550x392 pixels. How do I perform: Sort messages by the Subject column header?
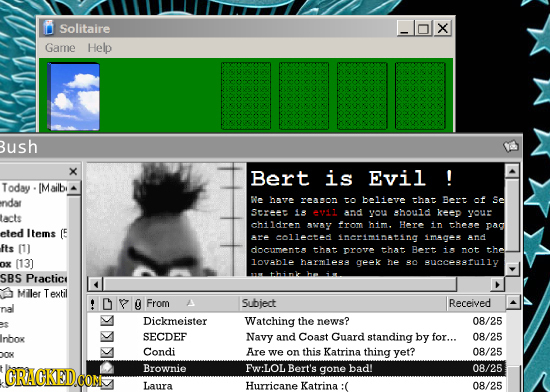(x=343, y=303)
